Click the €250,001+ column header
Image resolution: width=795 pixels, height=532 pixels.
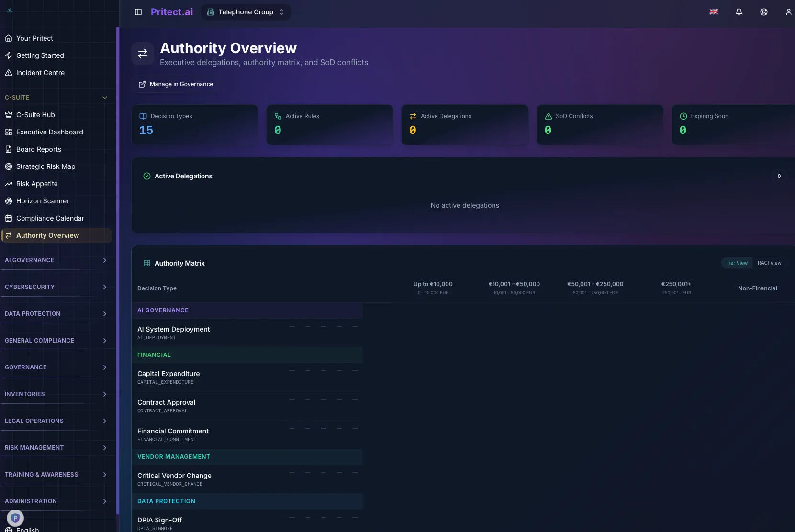pyautogui.click(x=676, y=288)
